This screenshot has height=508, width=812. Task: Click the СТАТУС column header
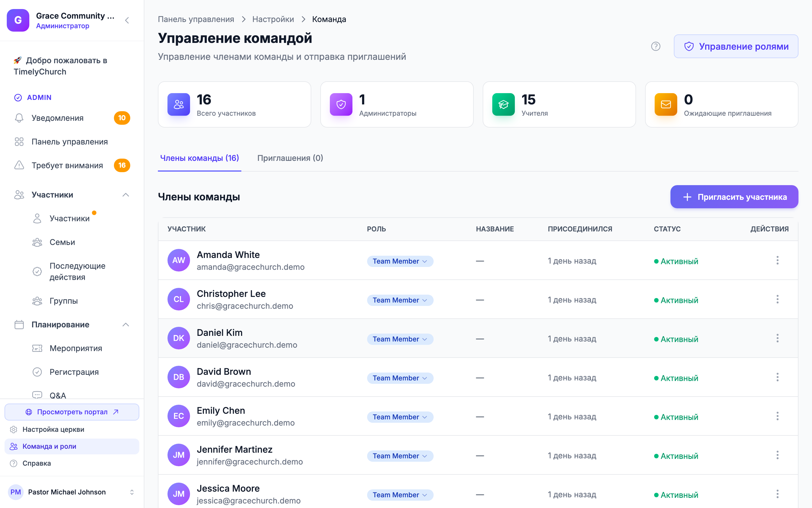tap(667, 229)
